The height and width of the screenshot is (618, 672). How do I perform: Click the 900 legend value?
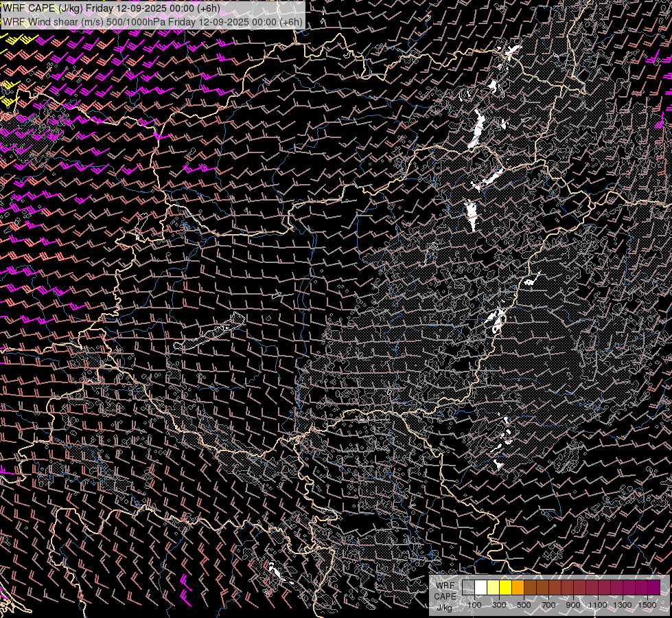coord(573,605)
